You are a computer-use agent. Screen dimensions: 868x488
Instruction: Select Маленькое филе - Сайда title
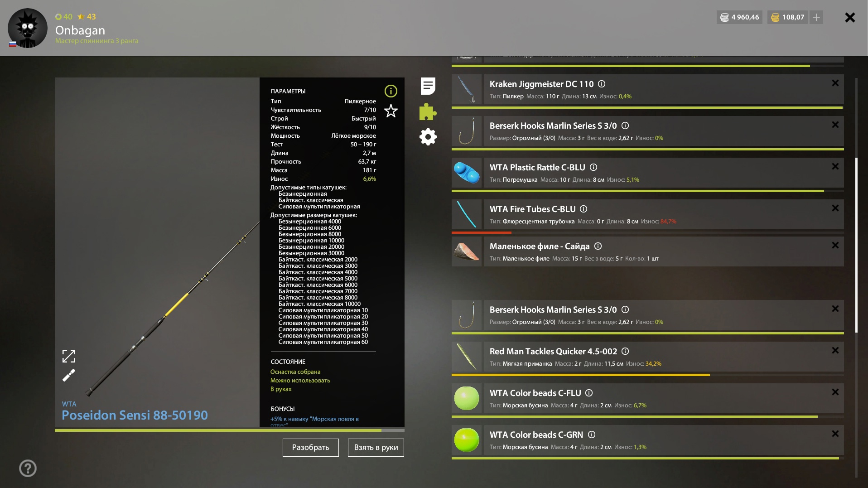point(540,246)
